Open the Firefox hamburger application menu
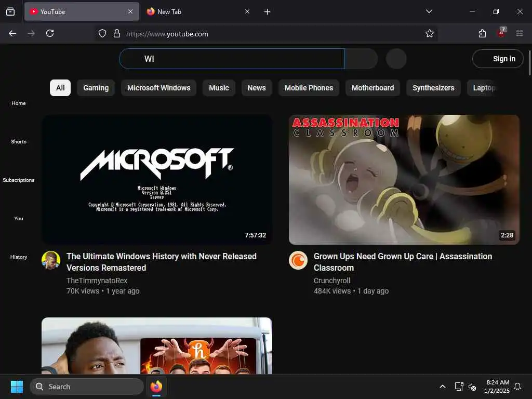 [x=520, y=33]
